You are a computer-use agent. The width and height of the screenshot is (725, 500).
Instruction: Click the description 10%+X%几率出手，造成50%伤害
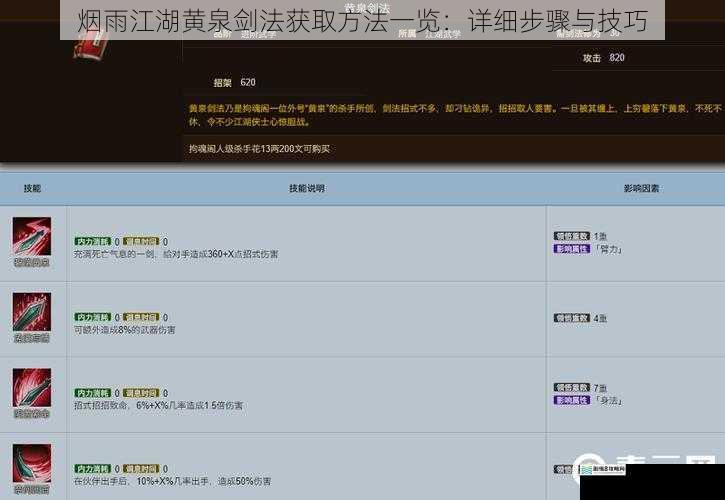coord(204,481)
